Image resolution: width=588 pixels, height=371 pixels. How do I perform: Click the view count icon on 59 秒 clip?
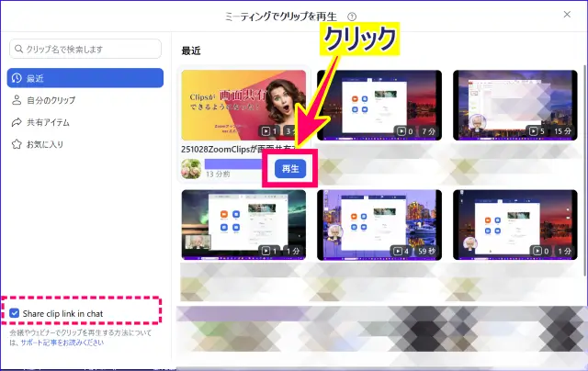(x=398, y=251)
